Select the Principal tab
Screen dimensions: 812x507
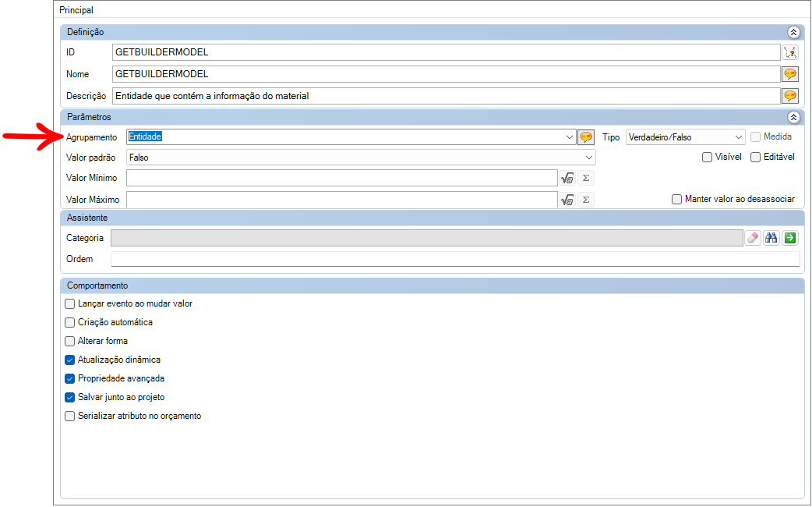(76, 10)
